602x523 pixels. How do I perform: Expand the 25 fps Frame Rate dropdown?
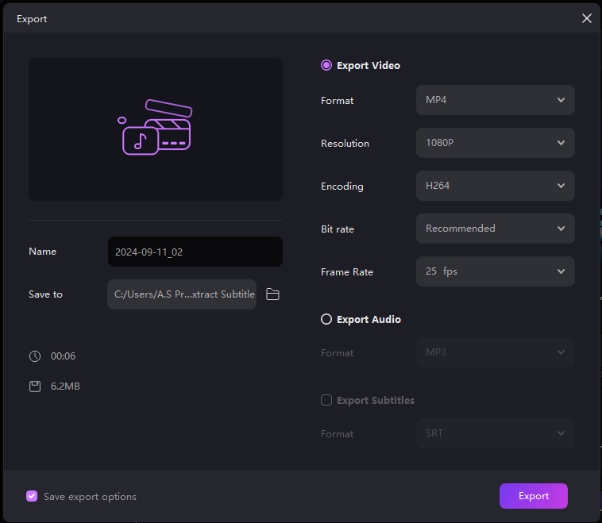pos(495,272)
